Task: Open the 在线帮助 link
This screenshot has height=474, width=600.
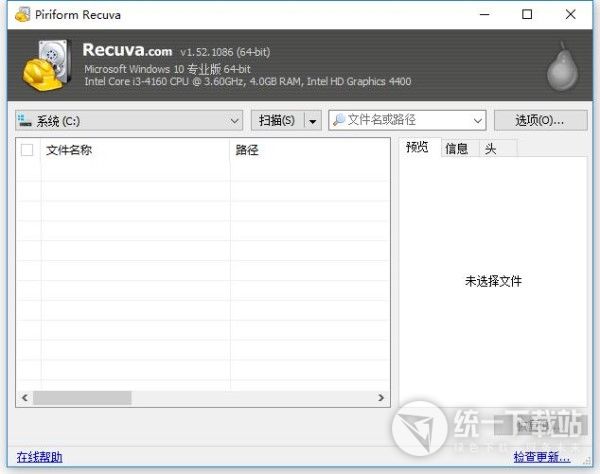Action: (x=39, y=457)
